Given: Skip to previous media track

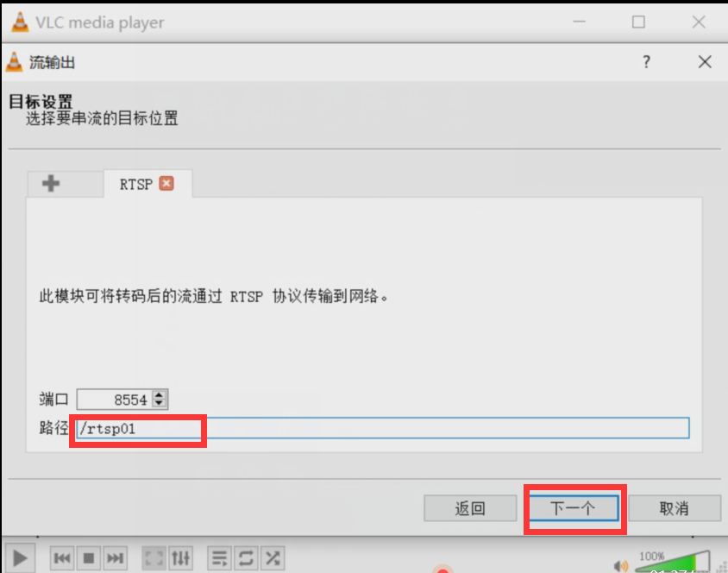Looking at the screenshot, I should 62,557.
